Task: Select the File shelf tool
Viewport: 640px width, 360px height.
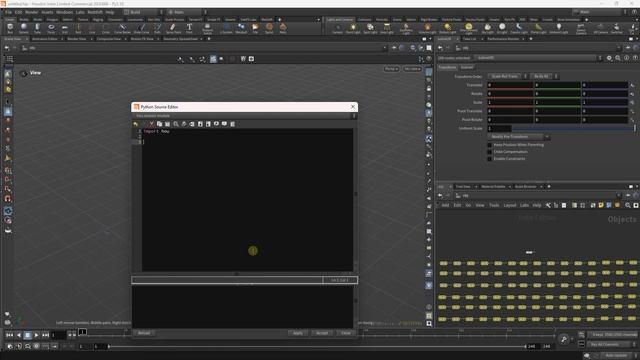Action: (255, 28)
